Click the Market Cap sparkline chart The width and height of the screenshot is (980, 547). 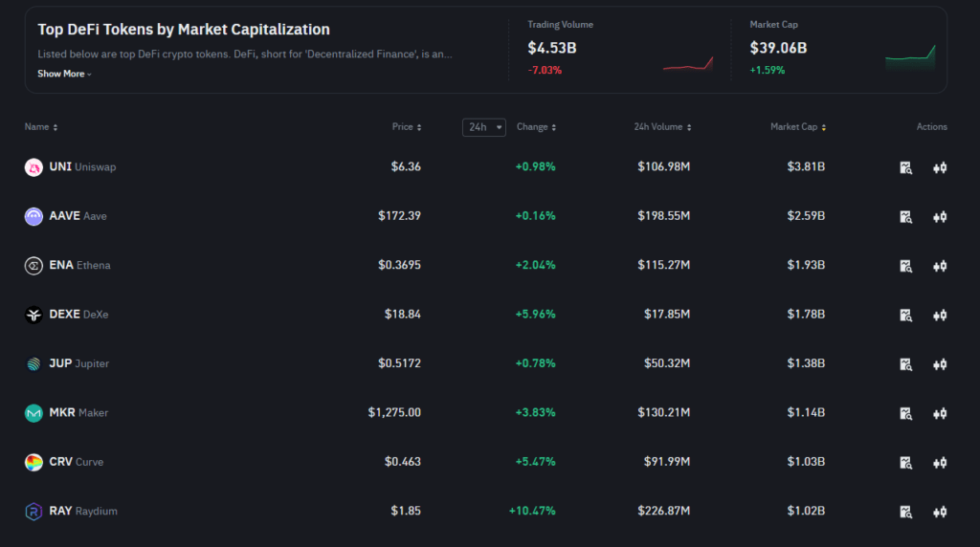point(911,57)
